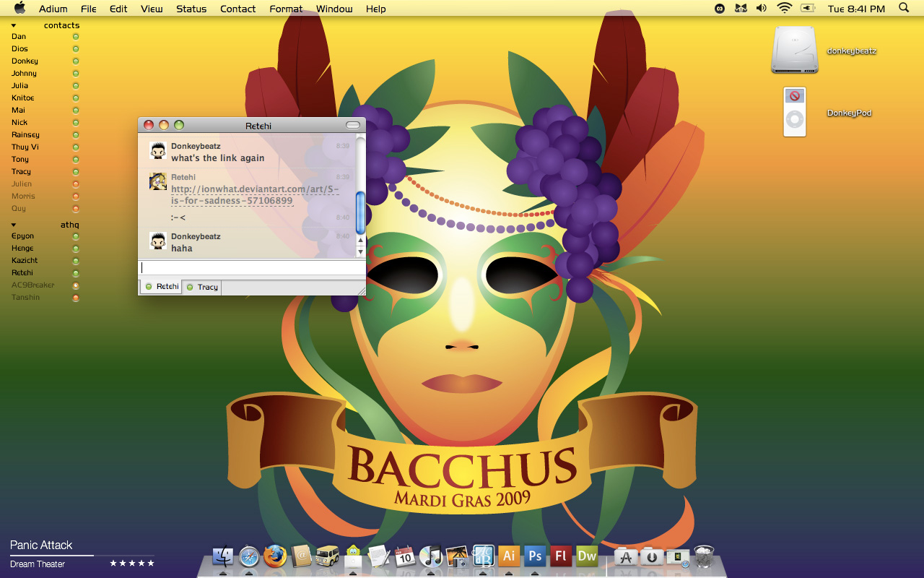Click the menu bar clock 'Tue 8:41 PM'
This screenshot has width=924, height=578.
point(856,9)
